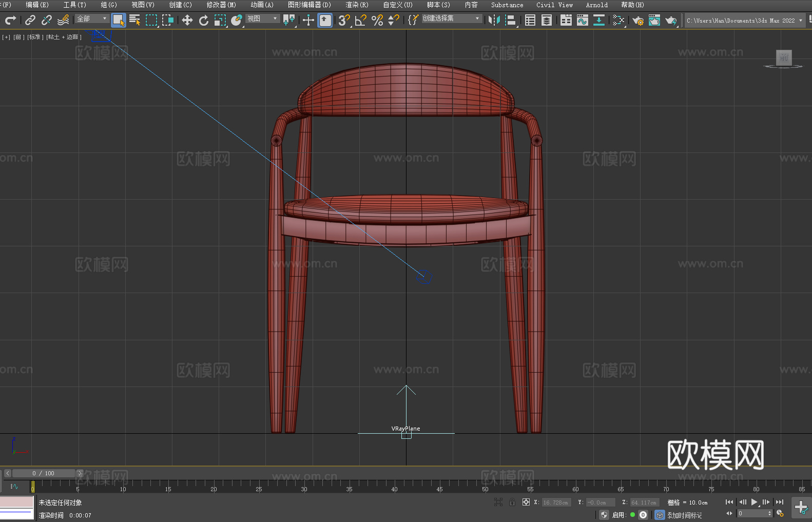Activate the Select Object tool
Image resolution: width=812 pixels, height=522 pixels.
click(119, 20)
